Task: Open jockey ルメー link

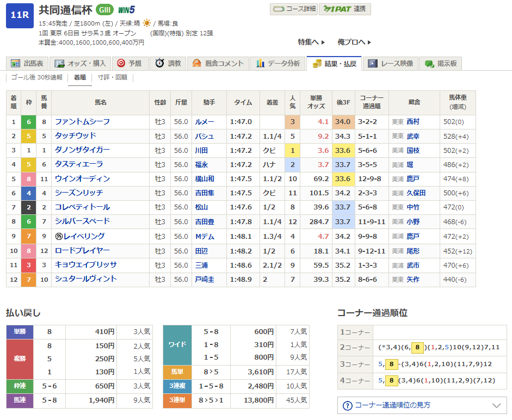Action: point(205,122)
